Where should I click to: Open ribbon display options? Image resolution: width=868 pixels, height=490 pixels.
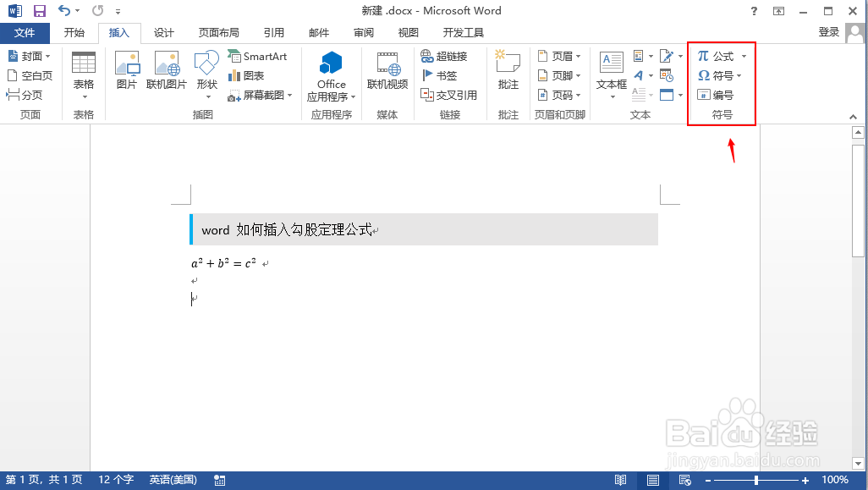(x=779, y=11)
